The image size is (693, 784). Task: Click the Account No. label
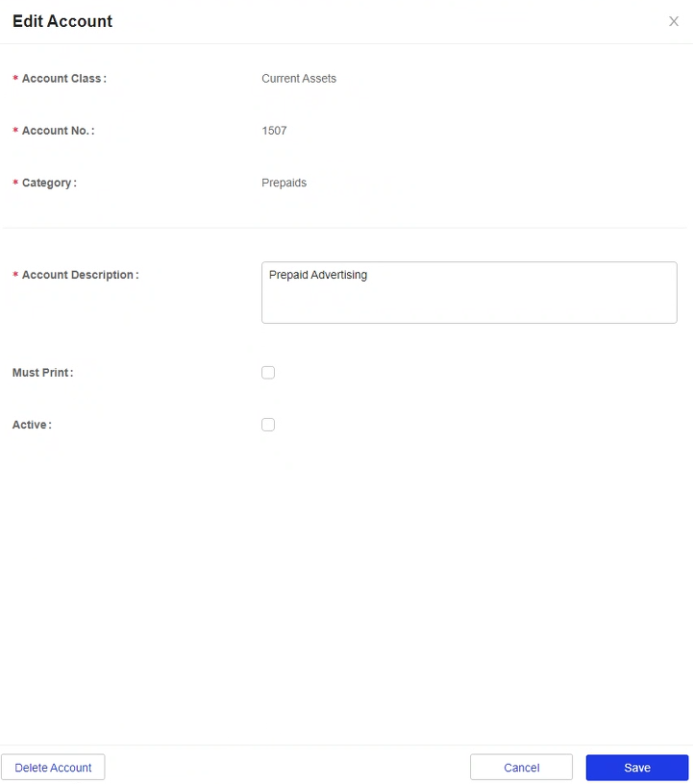coord(58,131)
